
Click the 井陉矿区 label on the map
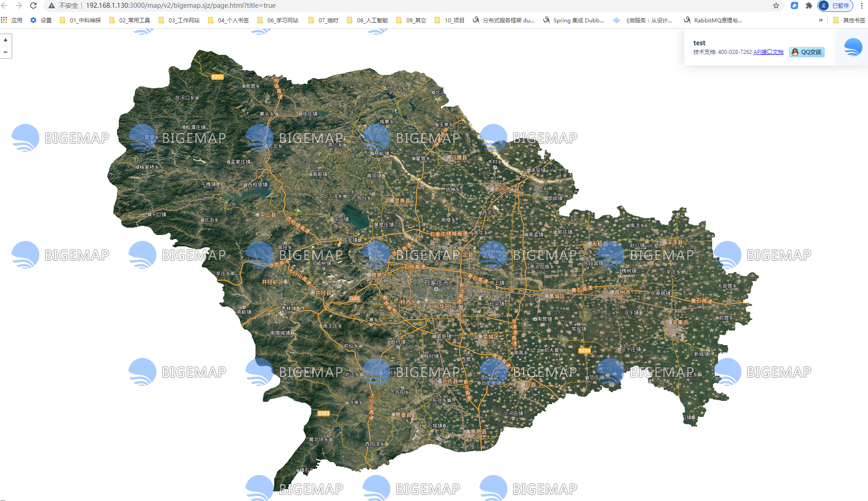pyautogui.click(x=272, y=282)
